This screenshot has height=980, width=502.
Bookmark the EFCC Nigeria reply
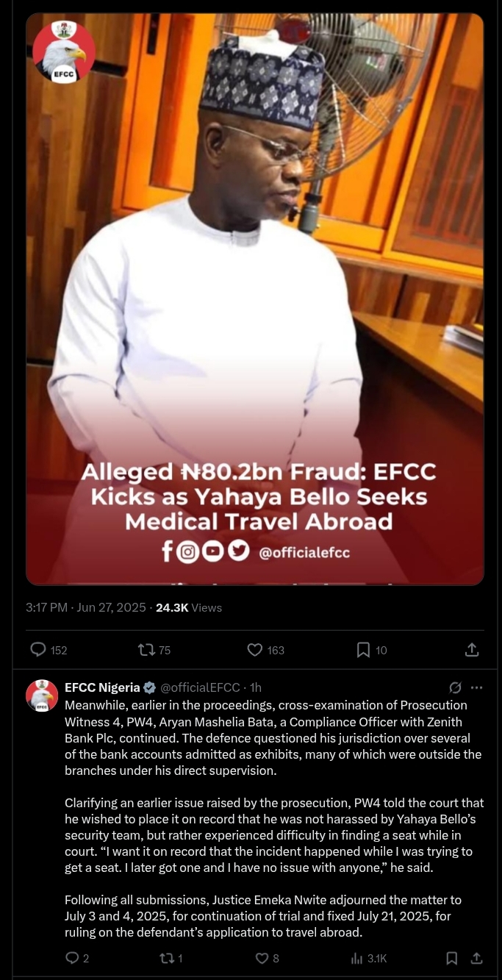pyautogui.click(x=452, y=958)
